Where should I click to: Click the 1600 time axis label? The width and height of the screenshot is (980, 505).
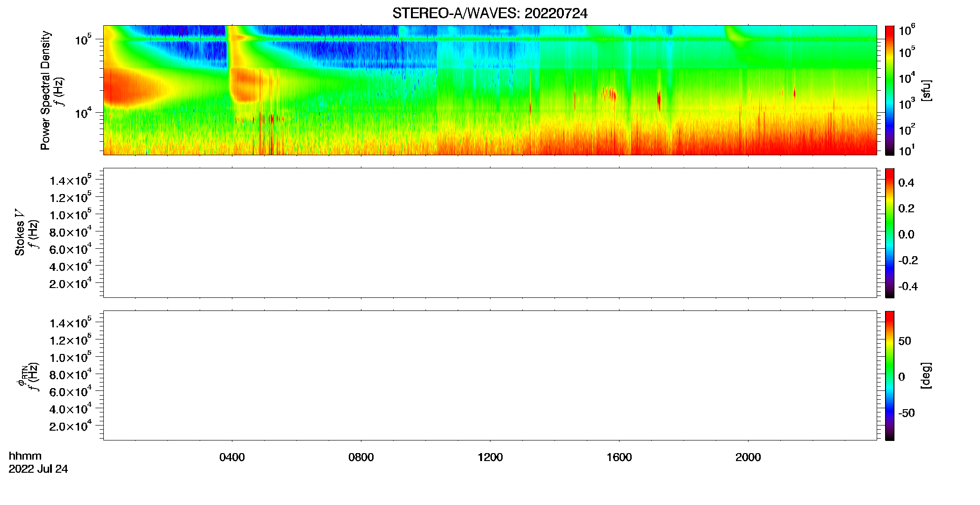pyautogui.click(x=619, y=457)
